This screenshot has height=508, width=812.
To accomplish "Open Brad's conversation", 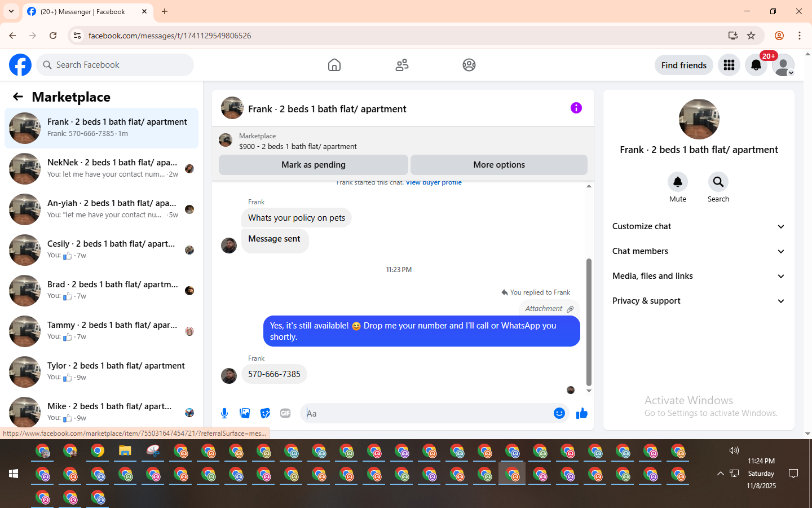I will [x=101, y=291].
